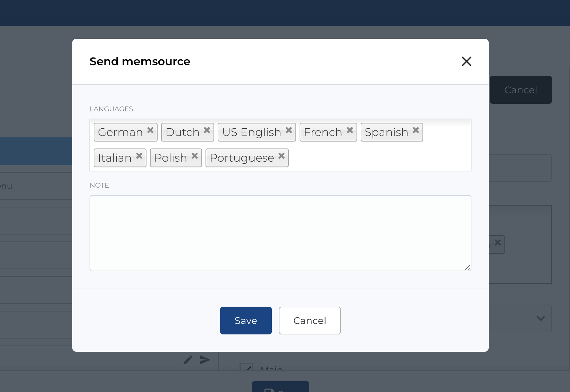Remove French from the selected languages
Image resolution: width=570 pixels, height=392 pixels.
pyautogui.click(x=350, y=130)
